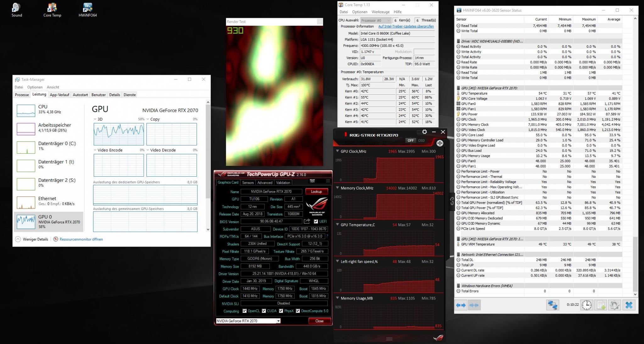Image resolution: width=644 pixels, height=344 pixels.
Task: Open the Werkzeuge menu in Core Temp
Action: tap(380, 12)
